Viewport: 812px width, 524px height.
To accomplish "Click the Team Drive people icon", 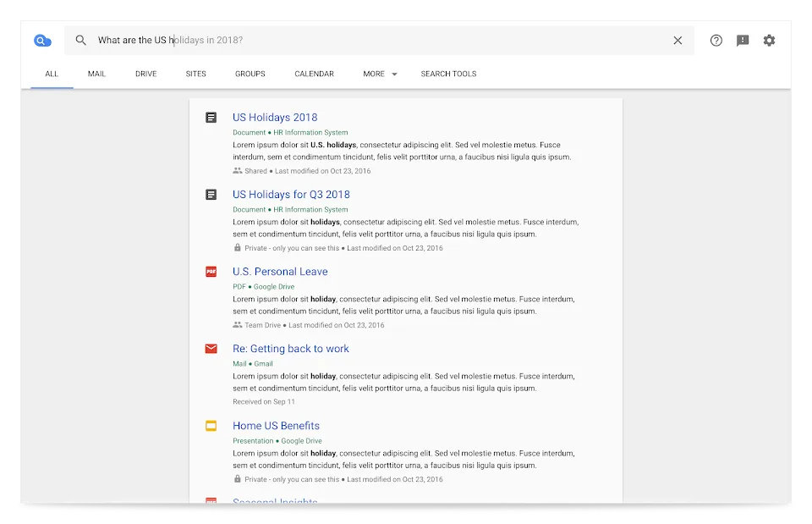I will click(237, 325).
